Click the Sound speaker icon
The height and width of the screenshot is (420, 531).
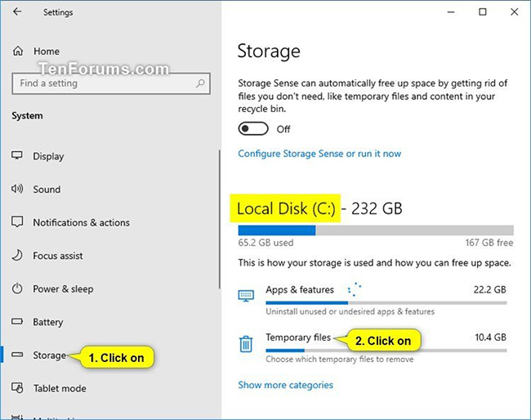pos(18,190)
